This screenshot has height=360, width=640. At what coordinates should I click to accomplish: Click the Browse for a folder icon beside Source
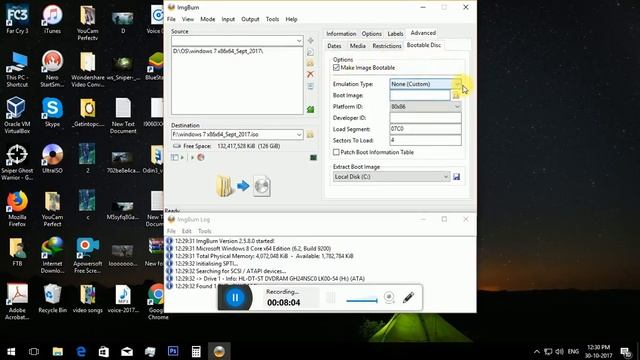coord(311,63)
